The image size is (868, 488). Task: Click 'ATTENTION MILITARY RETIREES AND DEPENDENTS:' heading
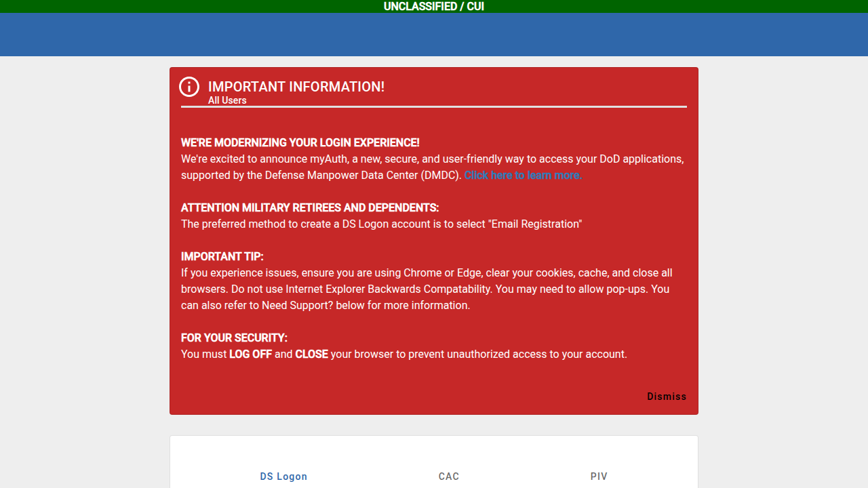pyautogui.click(x=310, y=207)
